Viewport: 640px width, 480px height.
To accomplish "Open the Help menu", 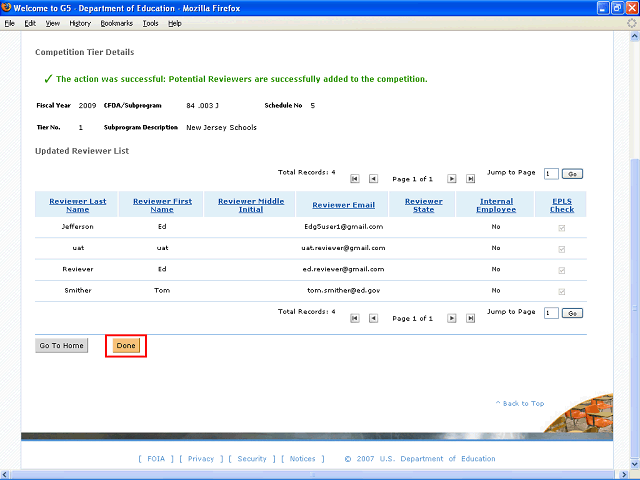I will click(175, 23).
